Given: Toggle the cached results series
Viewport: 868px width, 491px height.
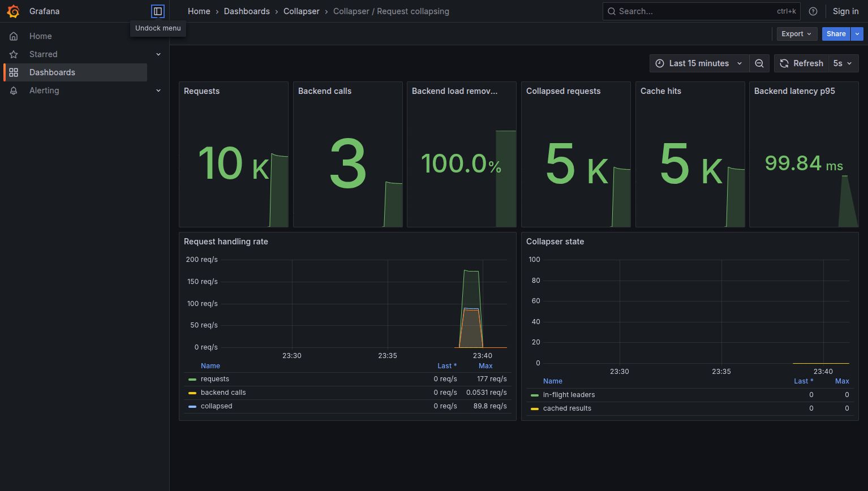Looking at the screenshot, I should (x=567, y=408).
